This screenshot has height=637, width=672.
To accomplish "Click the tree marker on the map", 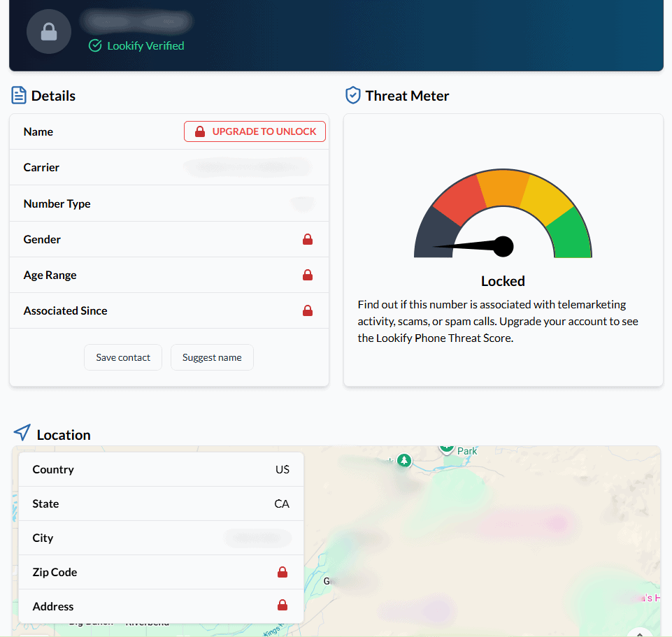I will tap(403, 460).
